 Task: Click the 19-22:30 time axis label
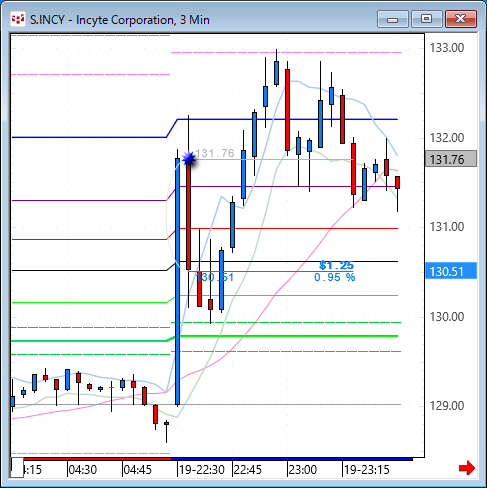(202, 470)
